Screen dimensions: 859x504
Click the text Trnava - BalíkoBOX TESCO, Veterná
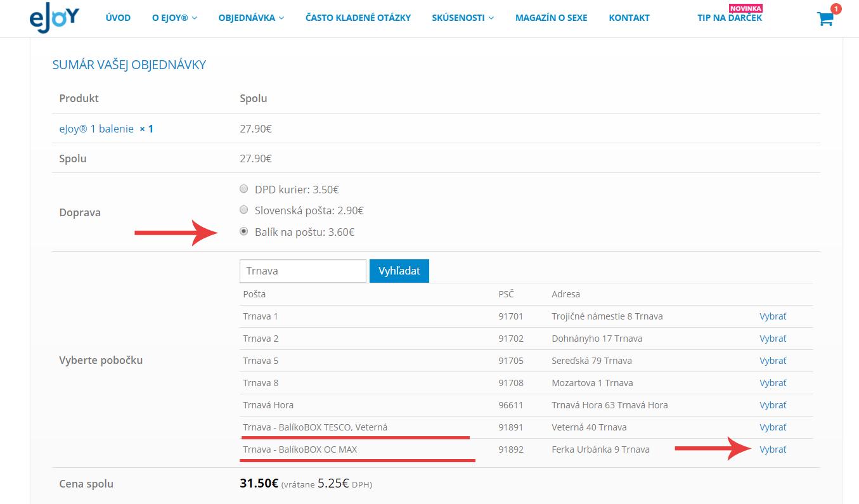[x=315, y=427]
